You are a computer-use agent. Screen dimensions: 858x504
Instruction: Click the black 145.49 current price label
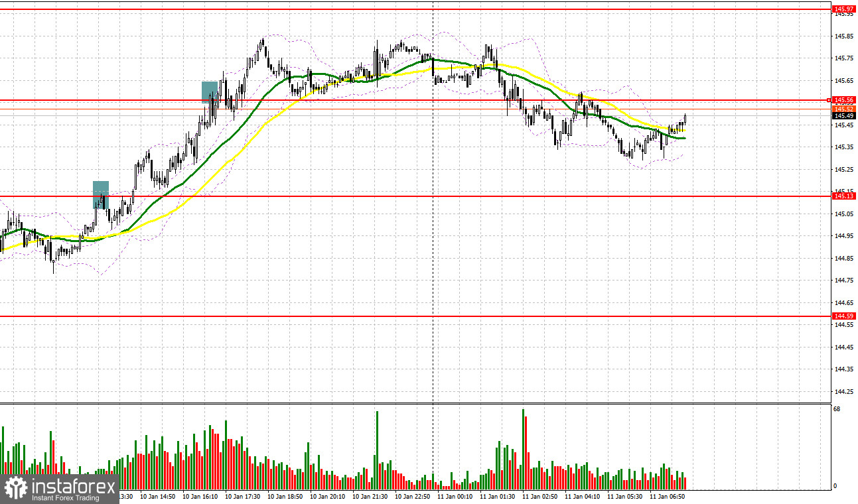(844, 115)
